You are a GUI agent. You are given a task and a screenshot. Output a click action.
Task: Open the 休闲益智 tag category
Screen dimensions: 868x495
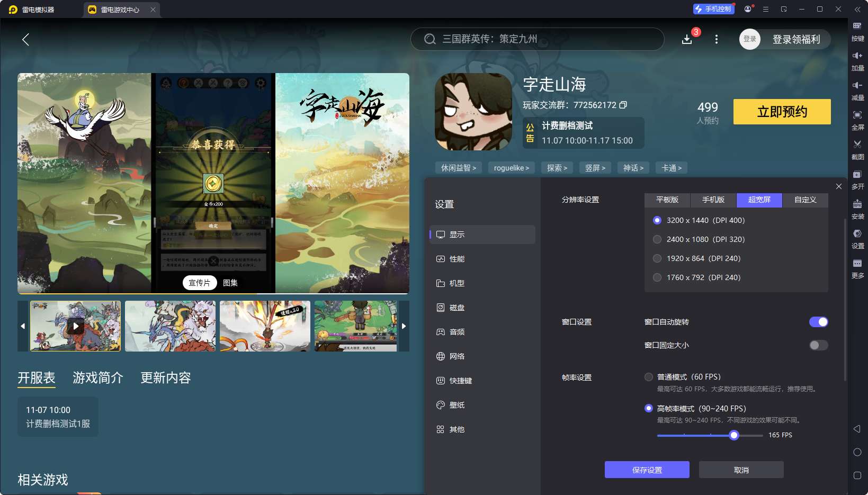459,168
